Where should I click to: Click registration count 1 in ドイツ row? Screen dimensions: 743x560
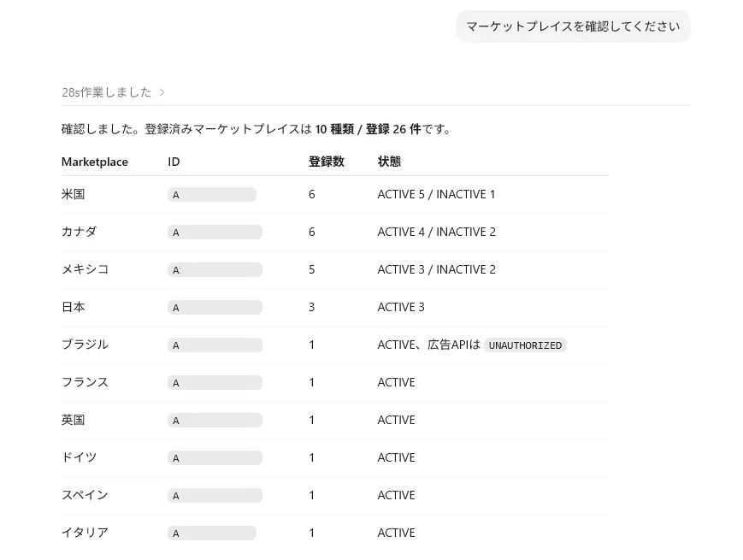312,457
